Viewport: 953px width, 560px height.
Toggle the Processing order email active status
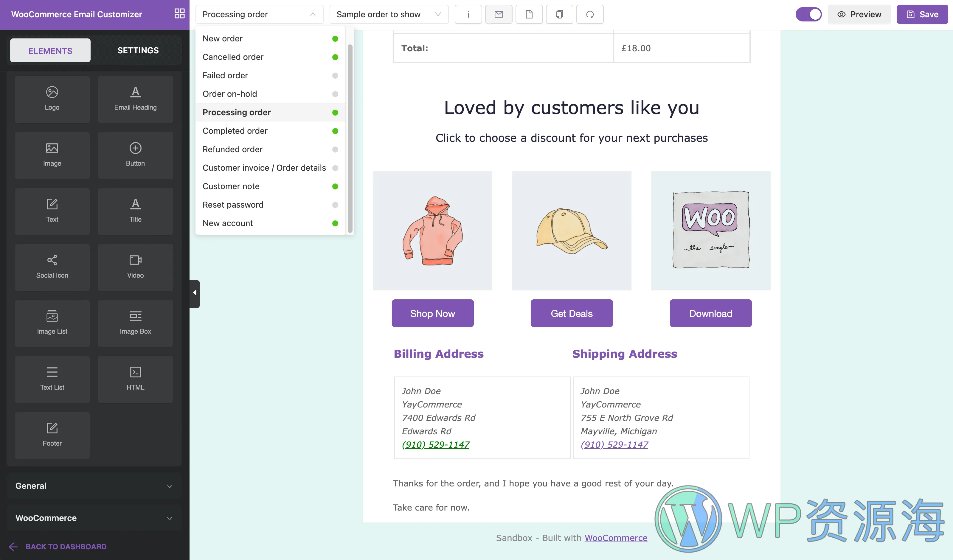[x=336, y=112]
